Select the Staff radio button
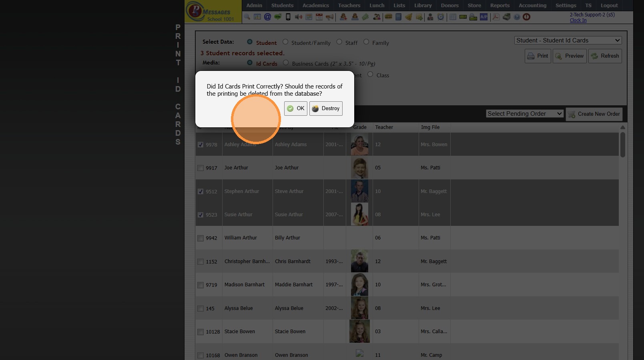 coord(339,42)
